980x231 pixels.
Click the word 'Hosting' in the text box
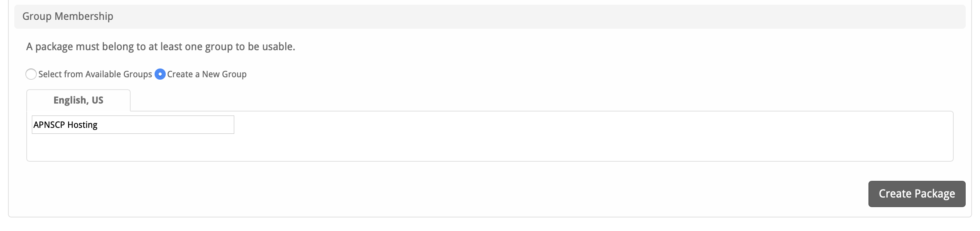(82, 125)
